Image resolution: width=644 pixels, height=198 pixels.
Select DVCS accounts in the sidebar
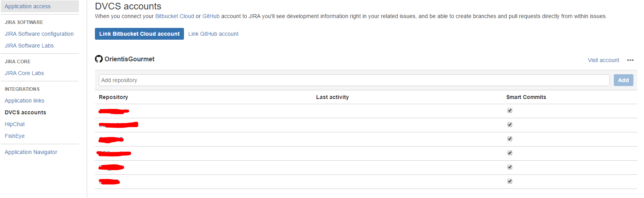coord(25,112)
